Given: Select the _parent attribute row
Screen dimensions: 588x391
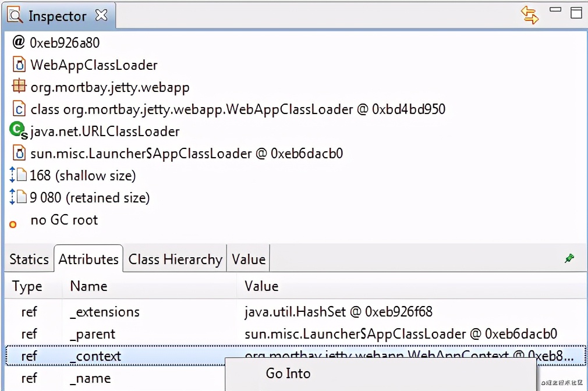Looking at the screenshot, I should [93, 334].
